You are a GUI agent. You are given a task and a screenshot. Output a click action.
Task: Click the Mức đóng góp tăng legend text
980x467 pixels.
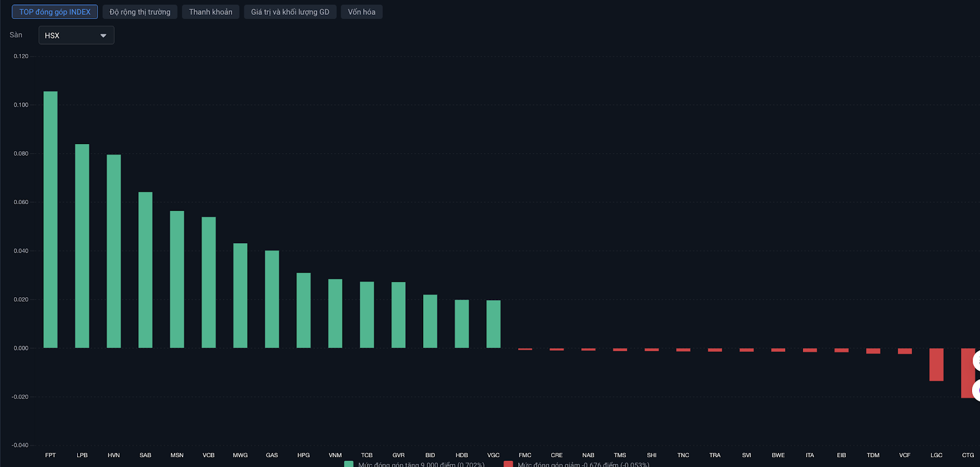pyautogui.click(x=421, y=465)
